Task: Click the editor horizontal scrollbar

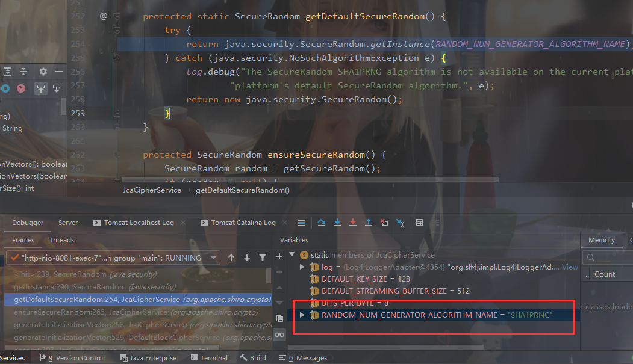Action: [x=310, y=179]
